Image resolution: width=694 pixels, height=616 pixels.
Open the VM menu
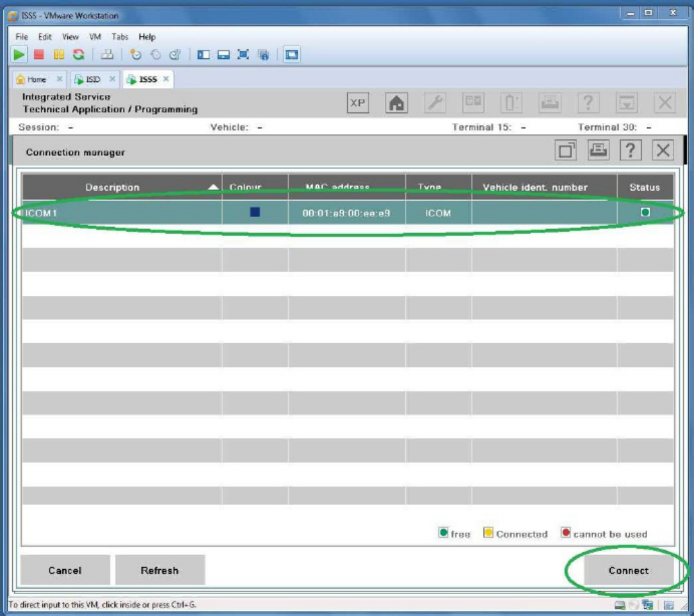[95, 37]
